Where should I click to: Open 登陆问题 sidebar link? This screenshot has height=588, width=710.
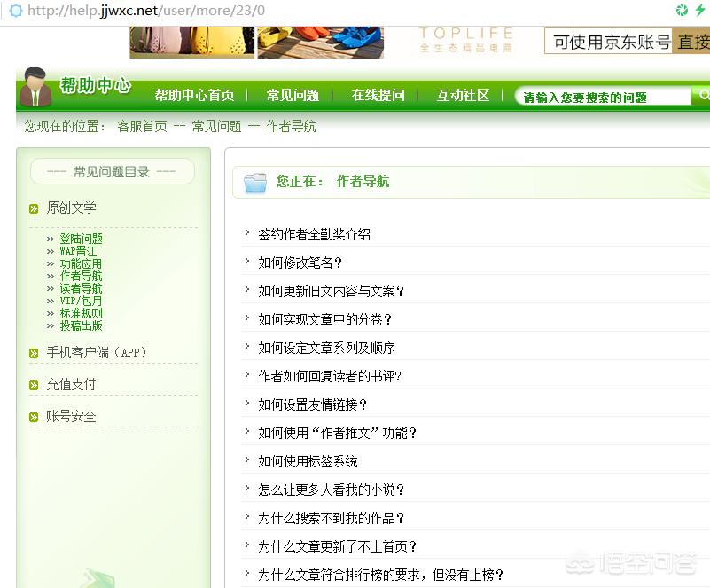[81, 239]
